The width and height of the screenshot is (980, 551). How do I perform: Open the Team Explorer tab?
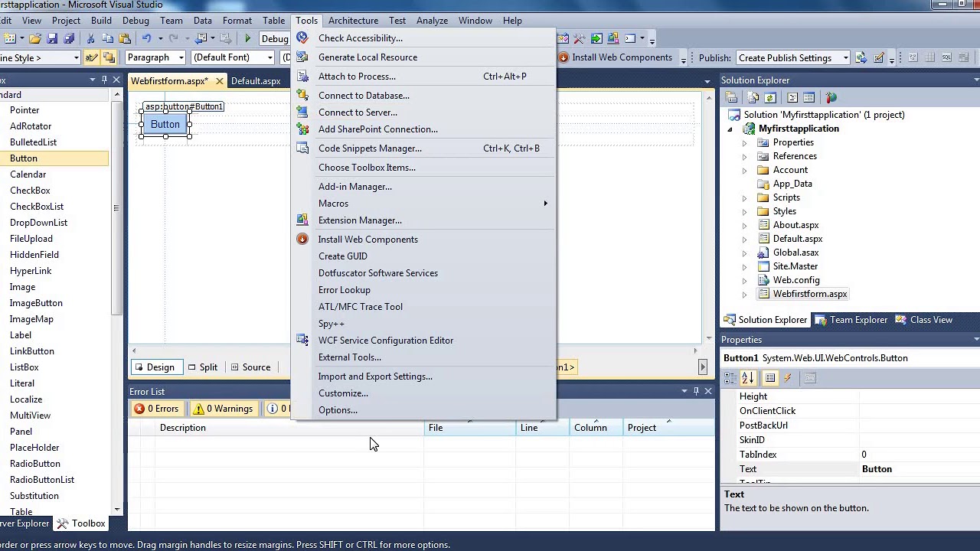pos(851,320)
